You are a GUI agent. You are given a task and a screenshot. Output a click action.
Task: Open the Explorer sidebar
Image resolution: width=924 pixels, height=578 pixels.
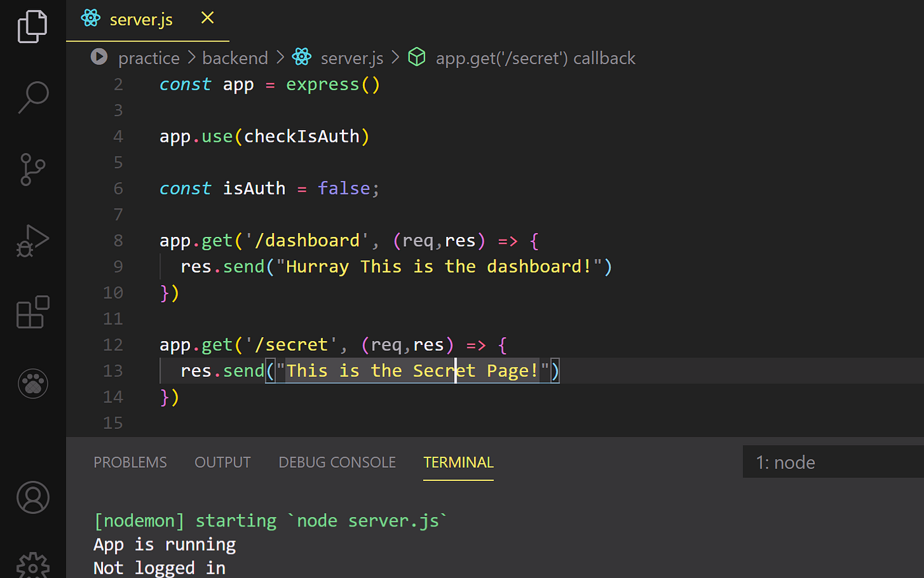[x=32, y=26]
